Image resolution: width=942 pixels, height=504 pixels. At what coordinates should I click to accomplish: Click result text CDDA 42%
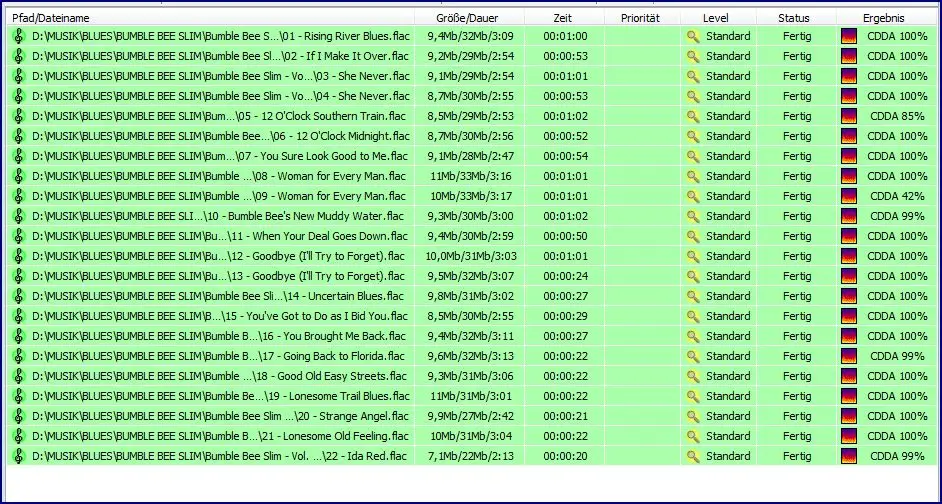pos(898,196)
